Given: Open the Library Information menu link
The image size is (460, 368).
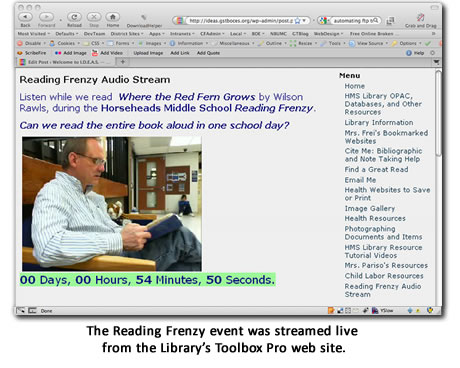Looking at the screenshot, I should (x=379, y=123).
